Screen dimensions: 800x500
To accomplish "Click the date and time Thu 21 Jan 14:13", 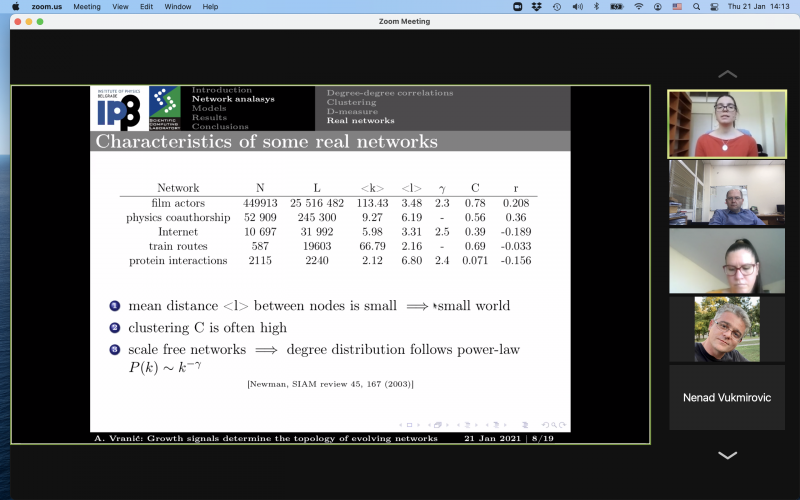I will 758,7.
